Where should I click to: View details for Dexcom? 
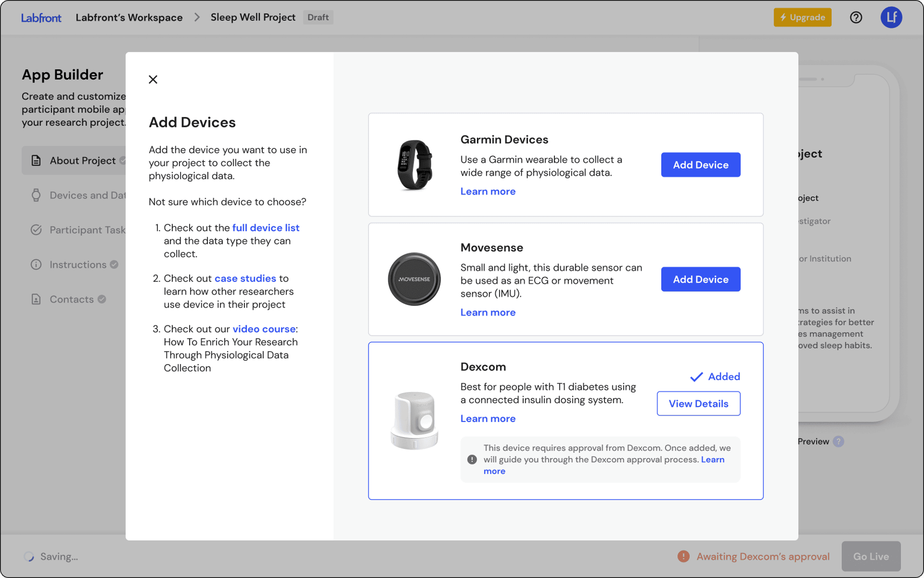click(x=698, y=404)
